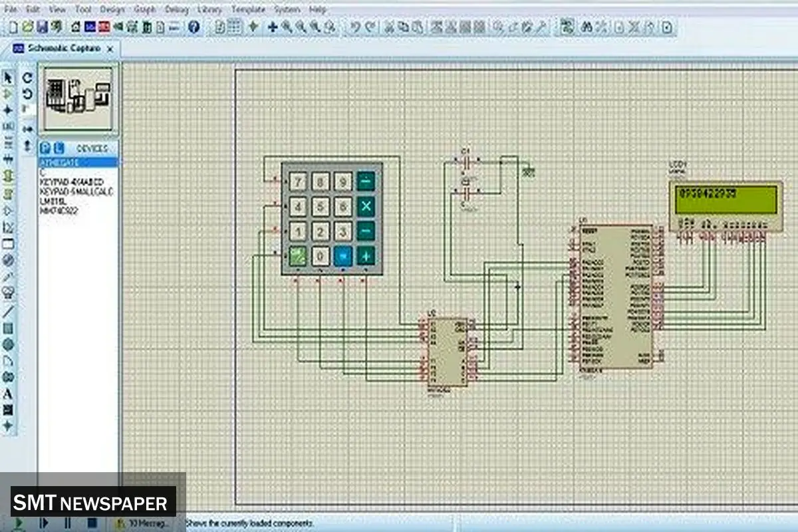Toggle the grid display icon
Screen dimensions: 798x532
pyautogui.click(x=234, y=27)
